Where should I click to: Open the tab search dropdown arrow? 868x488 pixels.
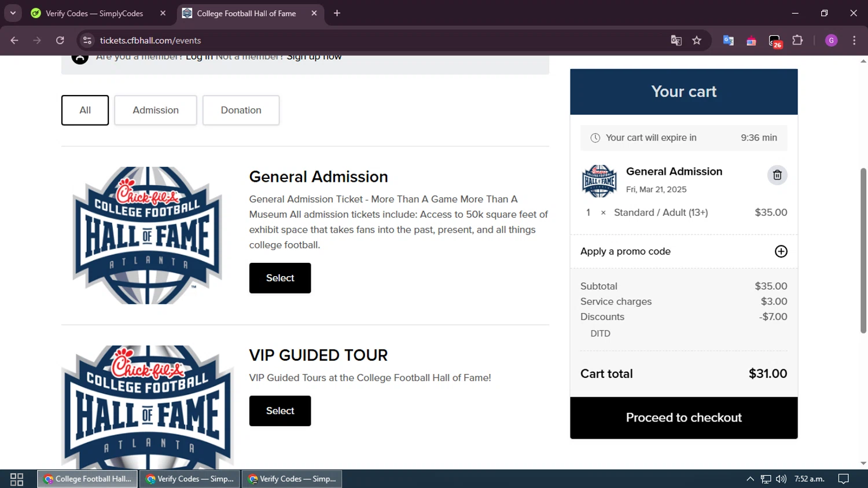click(13, 13)
